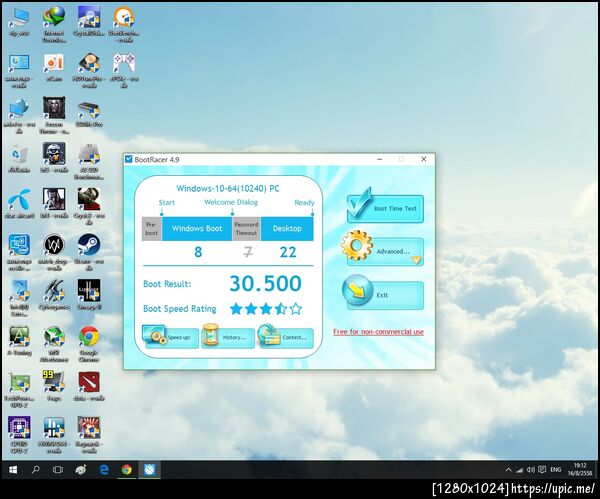Open the CPU-Z purple chip shortcut
Viewport: 600px width, 499px height.
[x=19, y=435]
